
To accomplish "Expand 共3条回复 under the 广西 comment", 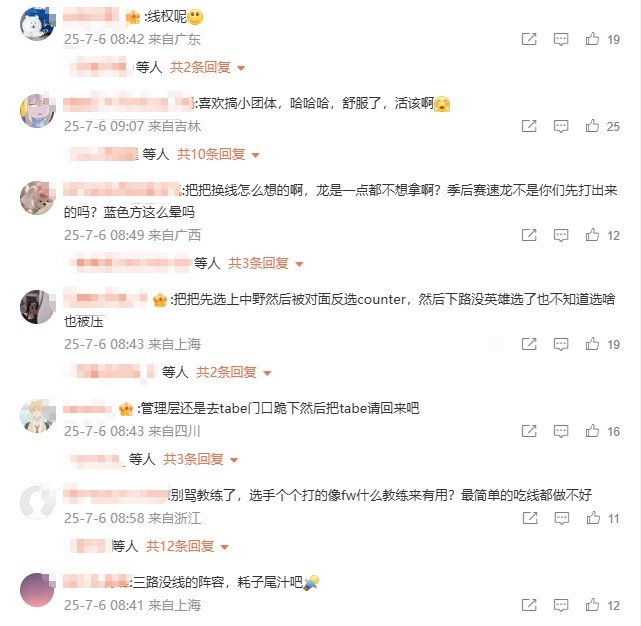I will pyautogui.click(x=266, y=263).
